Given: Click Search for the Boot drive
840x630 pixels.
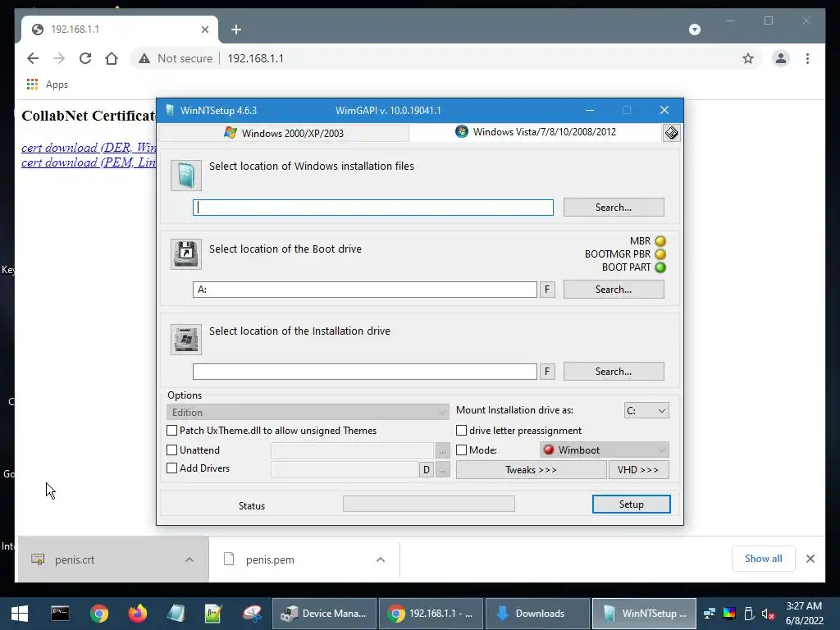Looking at the screenshot, I should tap(614, 290).
